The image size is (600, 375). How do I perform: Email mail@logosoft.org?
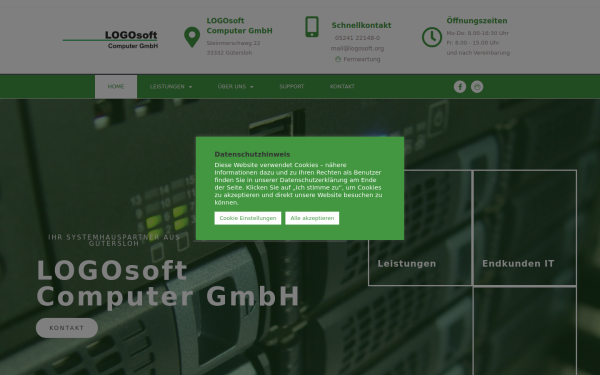(357, 49)
